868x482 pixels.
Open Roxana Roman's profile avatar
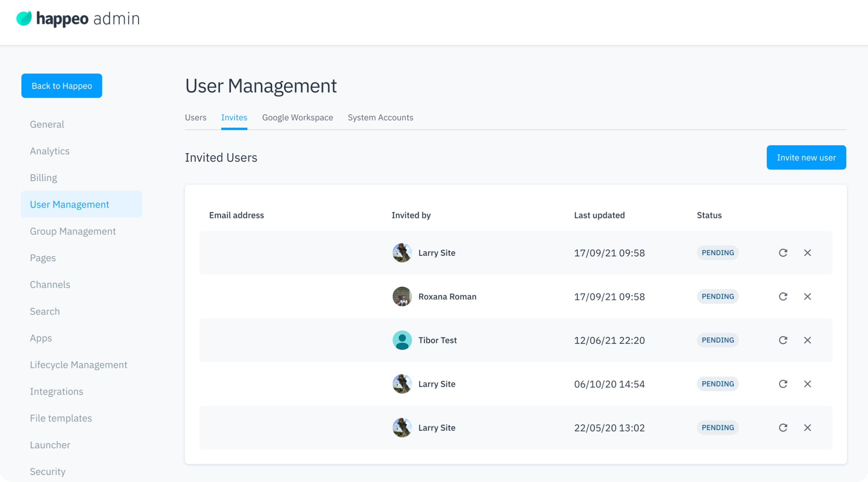tap(402, 296)
